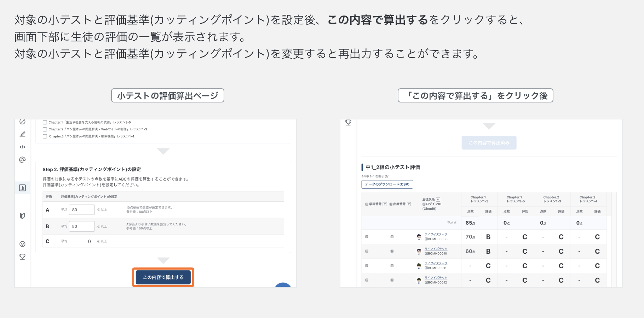Image resolution: width=644 pixels, height=318 pixels.
Task: Select the check-circle icon in the sidebar
Action: (x=23, y=122)
